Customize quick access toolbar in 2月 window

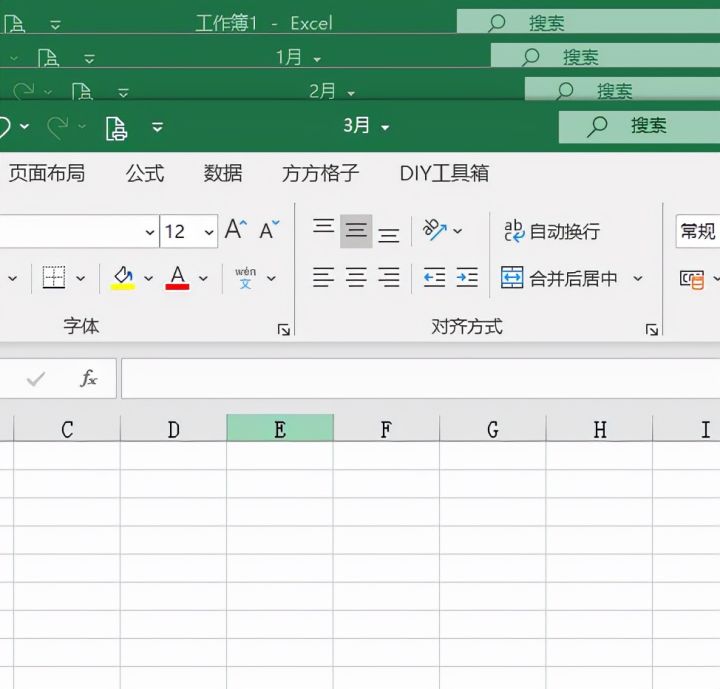tap(123, 93)
